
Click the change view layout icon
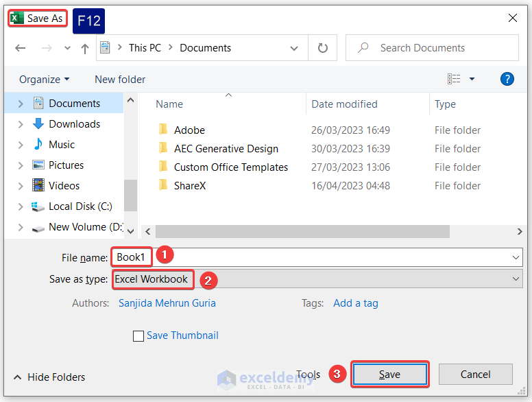(x=454, y=79)
